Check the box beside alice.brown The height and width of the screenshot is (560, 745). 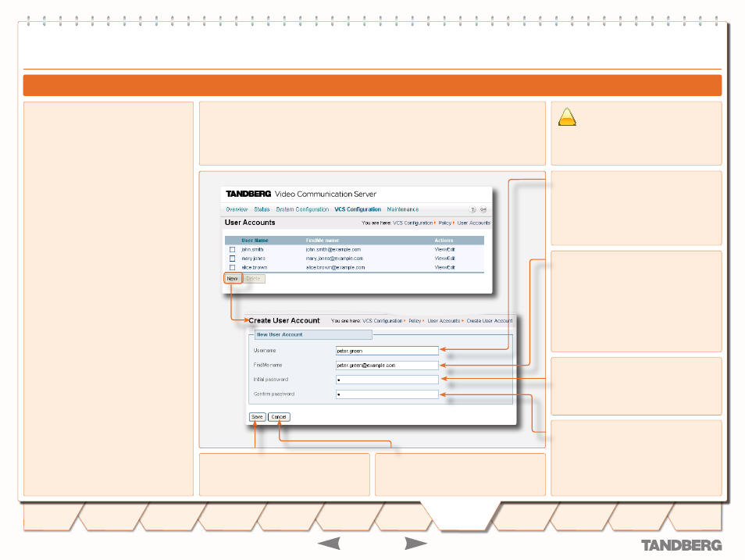[x=233, y=268]
